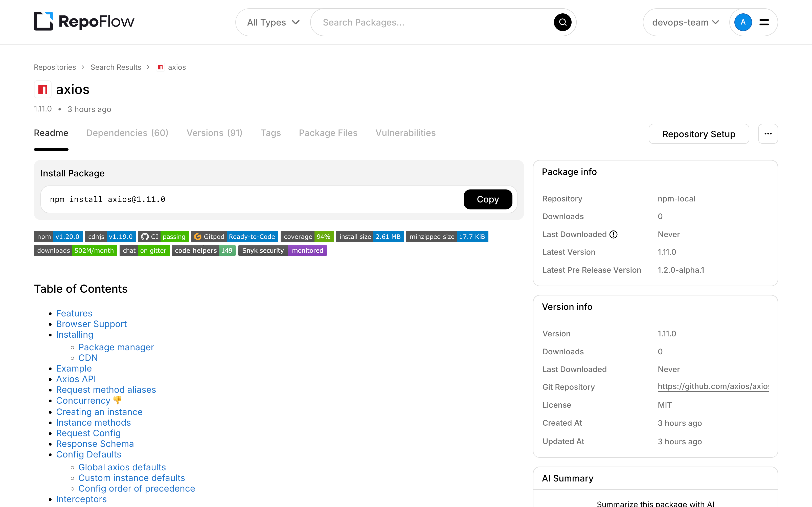Click the code helpers 149 badge
Image resolution: width=812 pixels, height=507 pixels.
pos(204,250)
